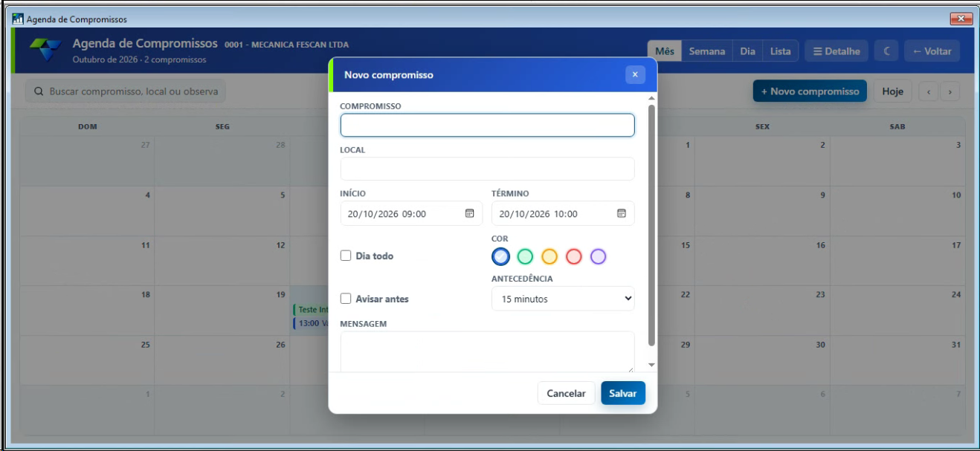Click into the Mensagem text area
980x451 pixels.
tap(488, 351)
